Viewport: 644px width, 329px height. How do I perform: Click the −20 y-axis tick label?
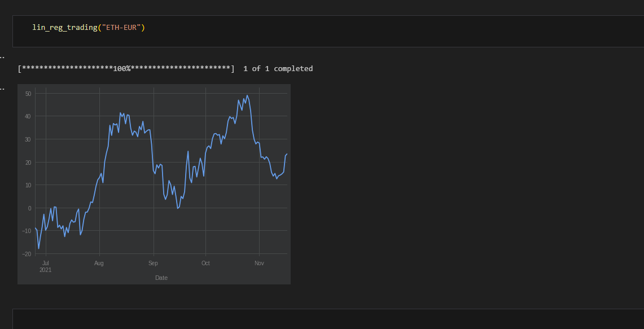coord(27,254)
